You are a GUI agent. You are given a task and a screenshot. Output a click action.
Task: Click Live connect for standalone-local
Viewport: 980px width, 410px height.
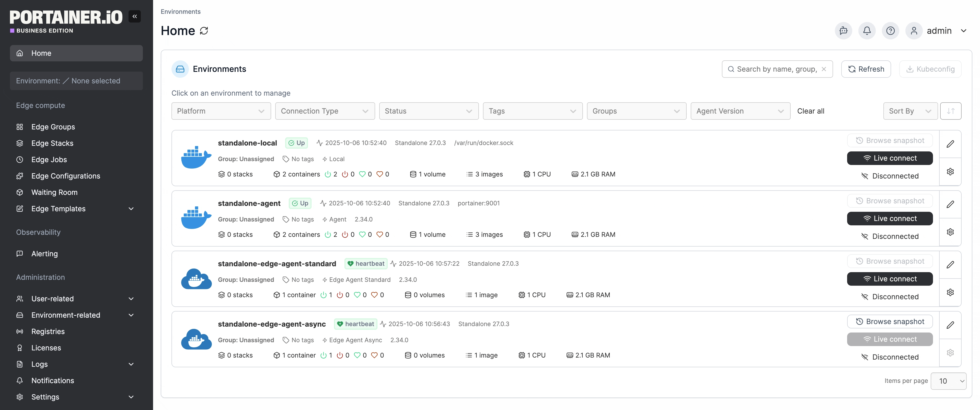tap(890, 158)
